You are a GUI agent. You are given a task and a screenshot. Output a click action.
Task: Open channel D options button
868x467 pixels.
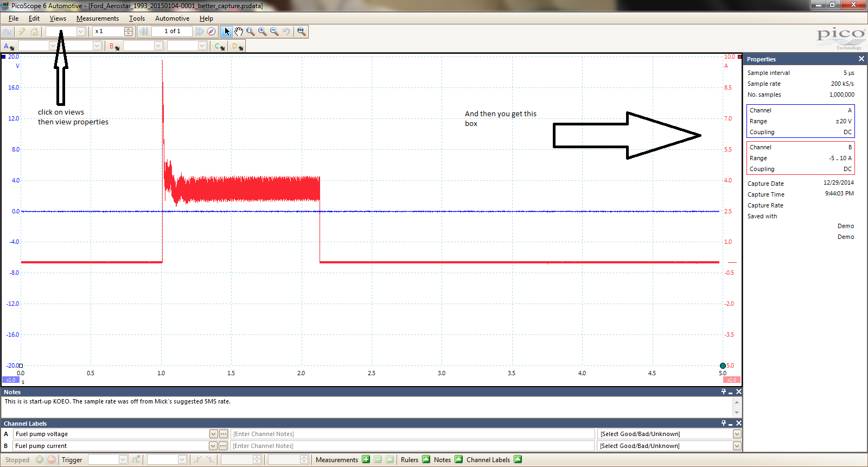(238, 46)
